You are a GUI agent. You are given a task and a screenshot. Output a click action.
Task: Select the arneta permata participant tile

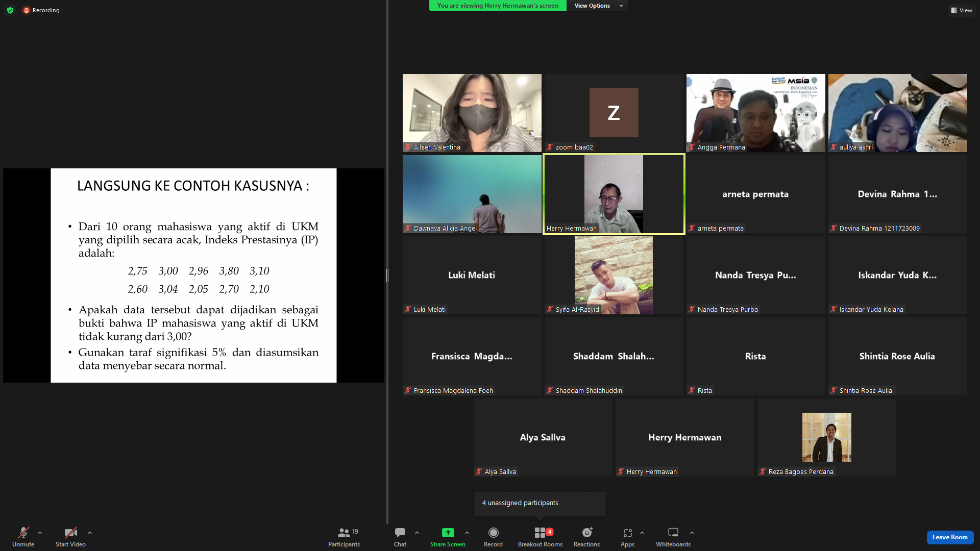tap(755, 194)
